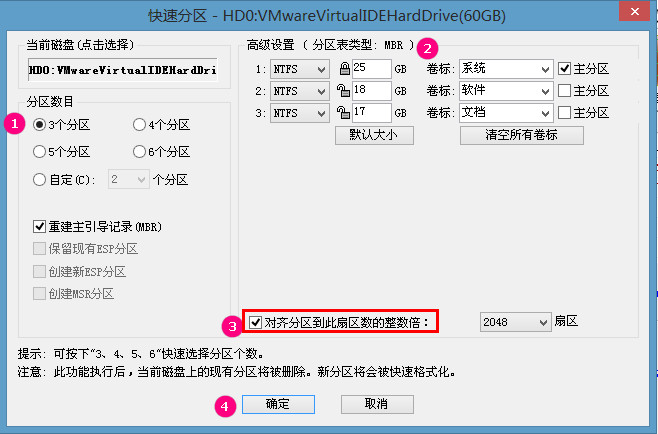The height and width of the screenshot is (434, 658).
Task: Click the 取消 button
Action: tap(377, 404)
